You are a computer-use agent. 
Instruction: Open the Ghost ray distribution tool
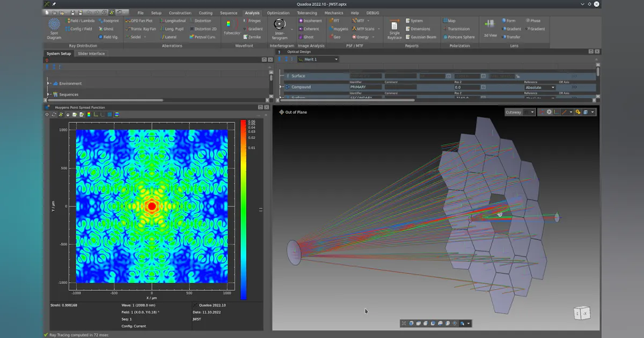[x=106, y=29]
